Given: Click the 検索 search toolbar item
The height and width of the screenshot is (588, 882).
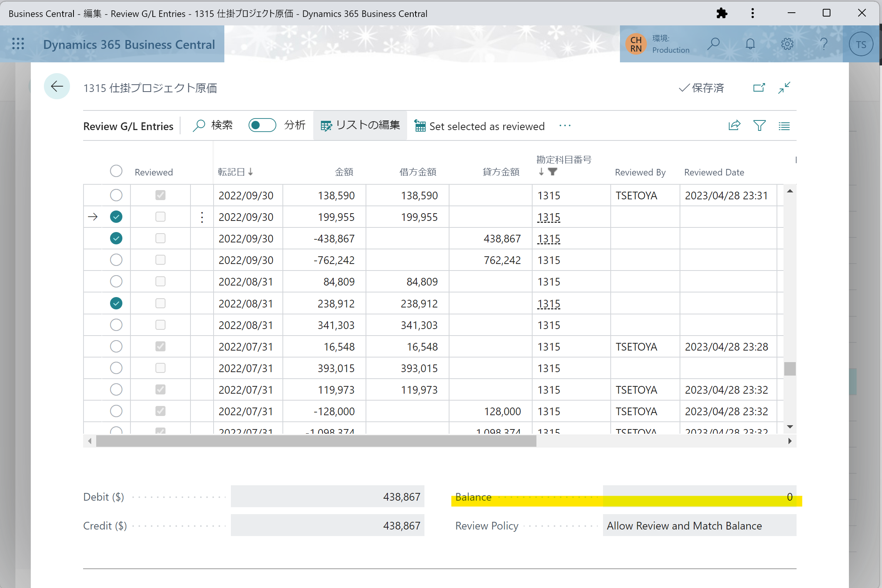Looking at the screenshot, I should coord(212,125).
